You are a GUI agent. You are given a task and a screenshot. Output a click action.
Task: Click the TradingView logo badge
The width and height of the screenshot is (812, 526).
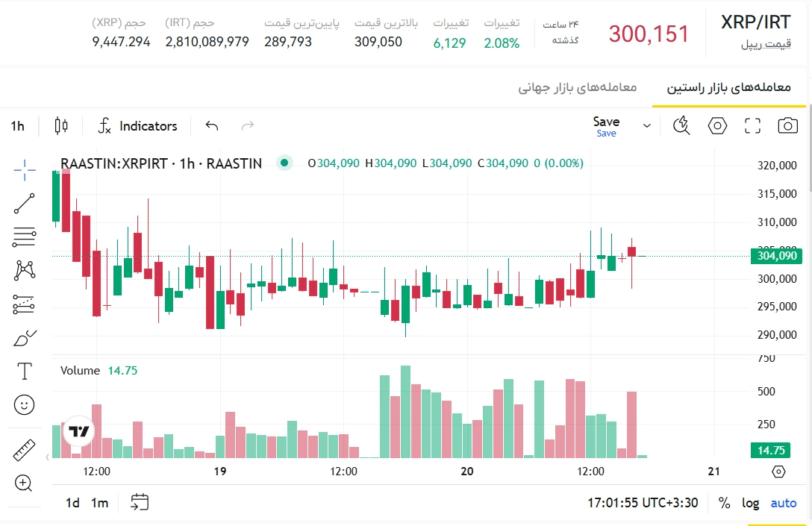78,431
